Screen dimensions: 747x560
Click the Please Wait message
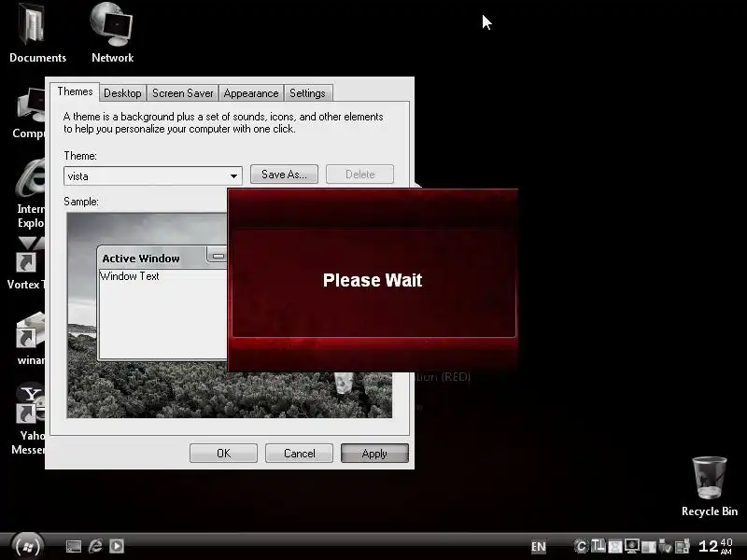tap(373, 280)
